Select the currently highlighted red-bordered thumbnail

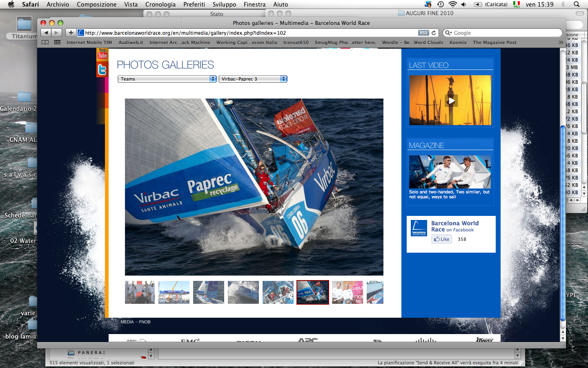tap(313, 292)
